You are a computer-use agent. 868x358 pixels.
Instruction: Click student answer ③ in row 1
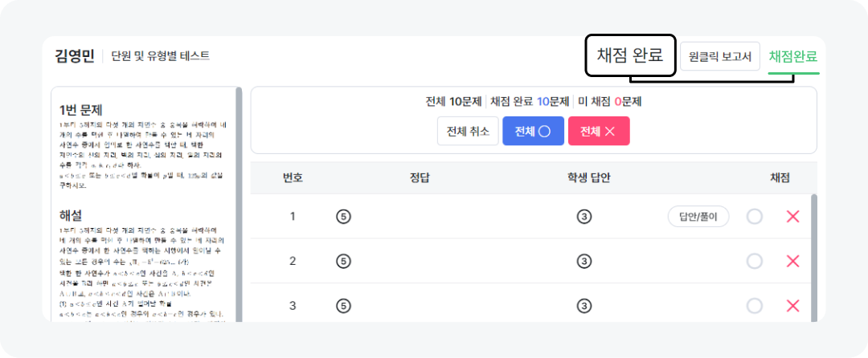(x=584, y=216)
